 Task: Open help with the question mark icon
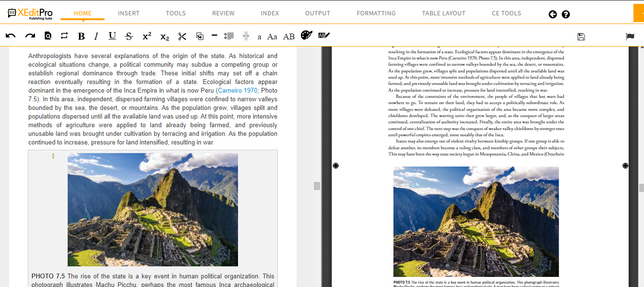566,14
